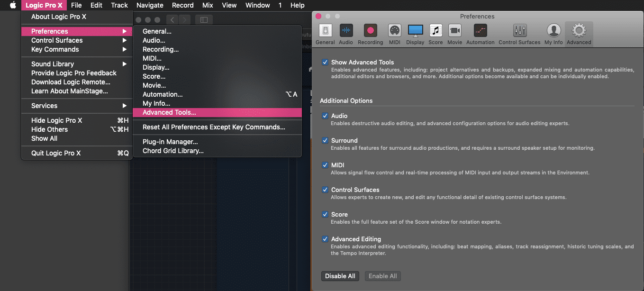Expand the Key Commands submenu
Viewport: 644px width, 291px height.
click(77, 49)
